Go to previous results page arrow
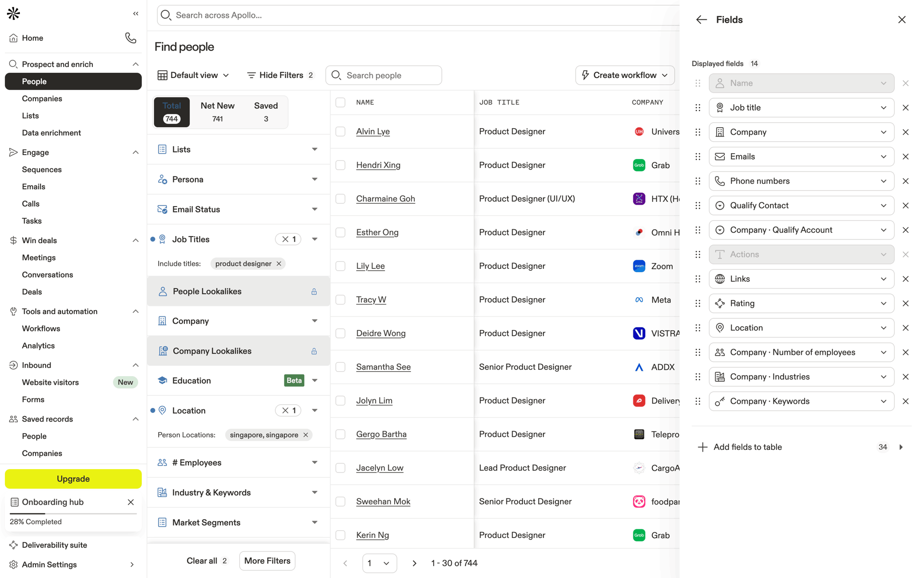The image size is (924, 578). pos(345,563)
